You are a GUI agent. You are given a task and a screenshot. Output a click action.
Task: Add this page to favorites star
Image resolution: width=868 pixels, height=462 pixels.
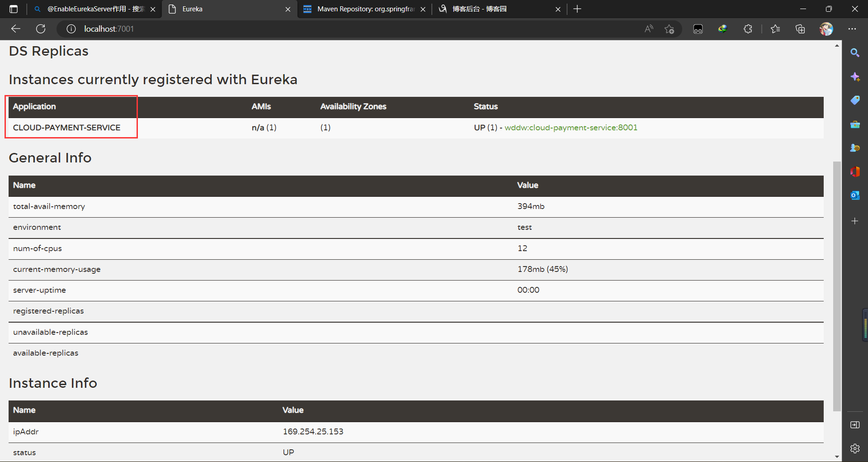(x=670, y=29)
